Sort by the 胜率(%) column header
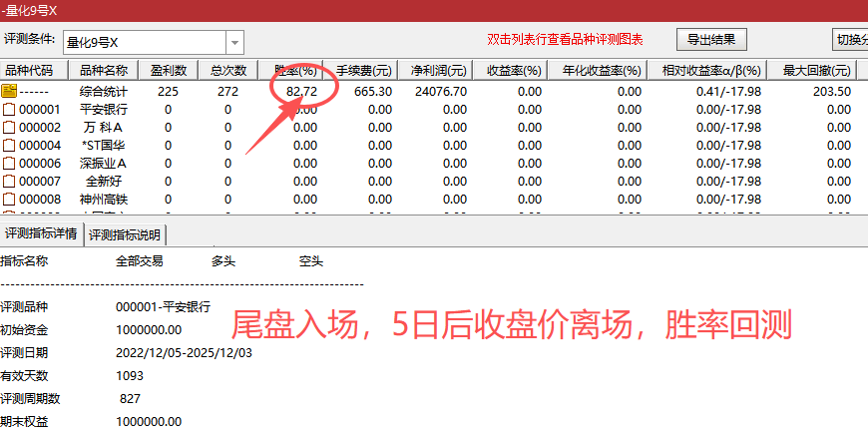 coord(295,71)
